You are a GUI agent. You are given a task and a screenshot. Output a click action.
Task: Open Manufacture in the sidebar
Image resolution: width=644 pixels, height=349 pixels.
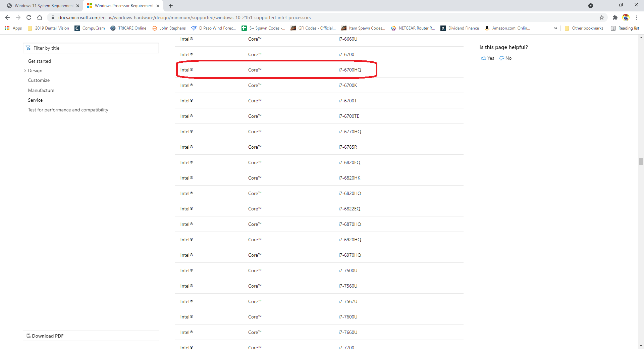pos(41,90)
